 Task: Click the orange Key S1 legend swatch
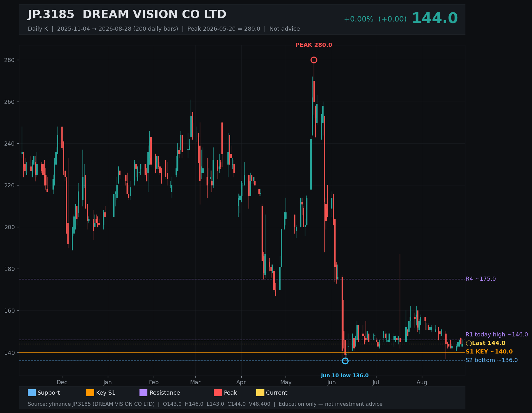tap(90, 393)
